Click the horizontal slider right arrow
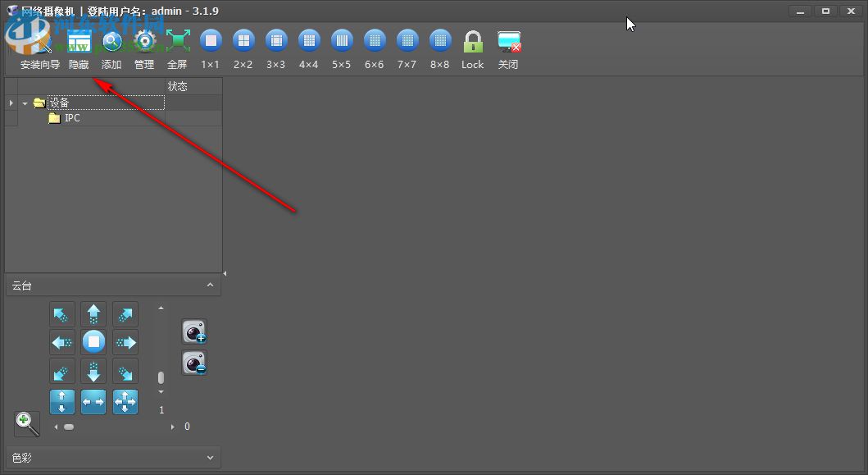 pyautogui.click(x=173, y=427)
